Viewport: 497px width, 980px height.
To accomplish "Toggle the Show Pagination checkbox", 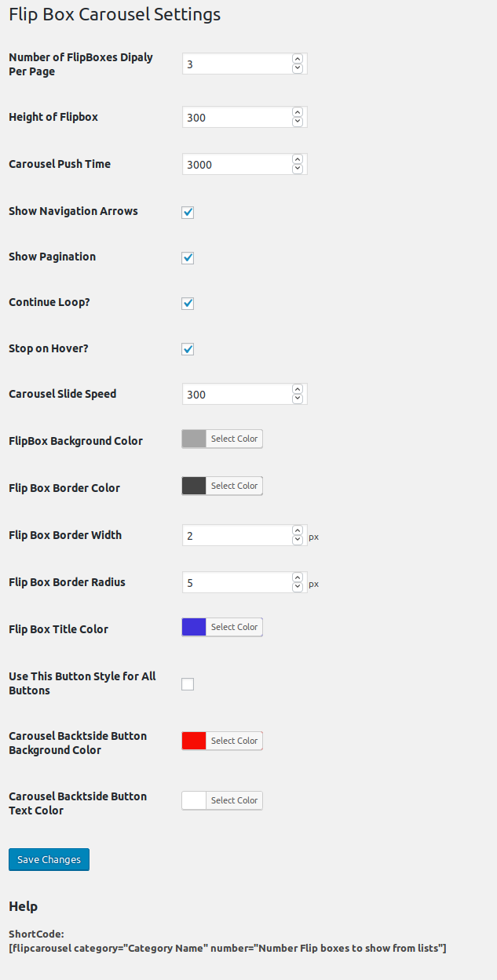I will [188, 258].
